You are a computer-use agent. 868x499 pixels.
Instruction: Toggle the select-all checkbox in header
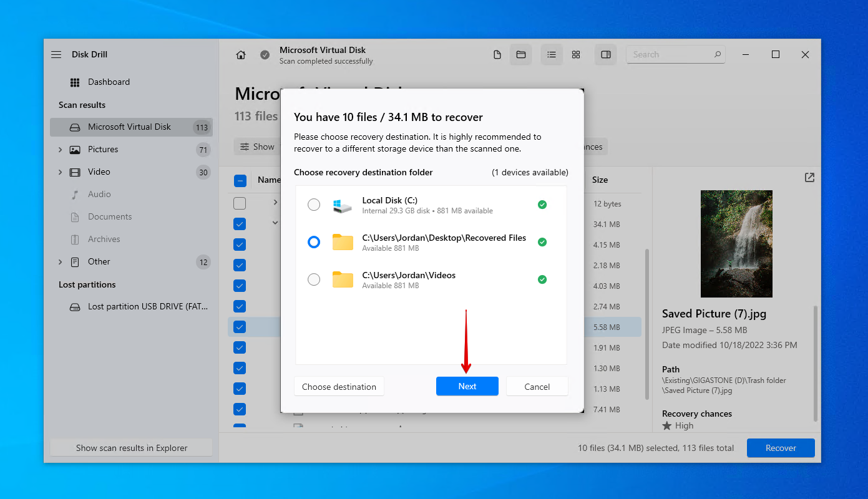240,181
